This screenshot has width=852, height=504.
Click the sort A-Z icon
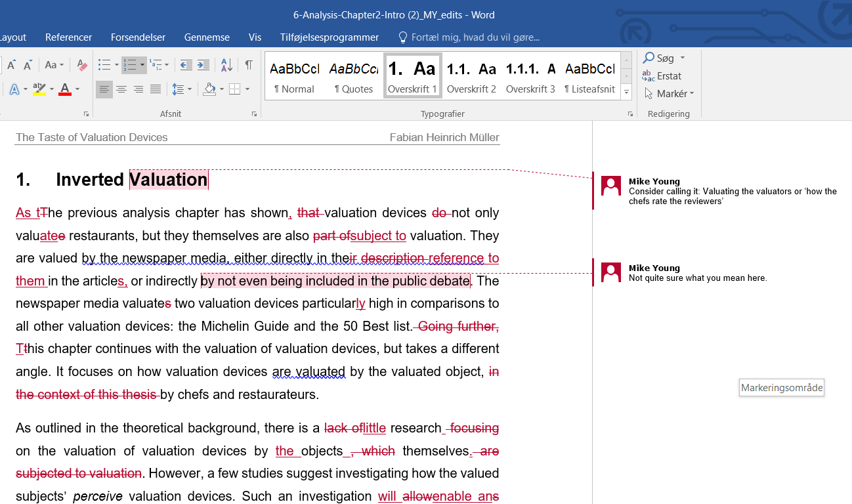click(226, 65)
